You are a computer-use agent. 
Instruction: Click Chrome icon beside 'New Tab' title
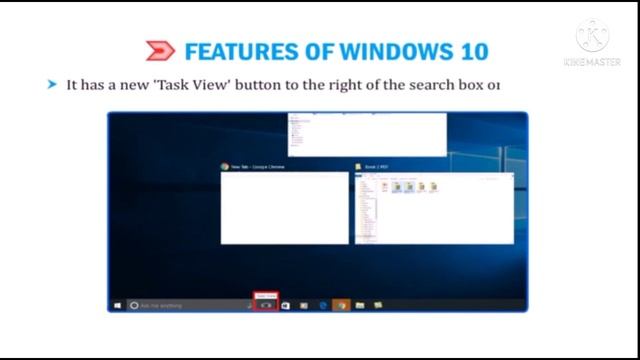(x=224, y=167)
